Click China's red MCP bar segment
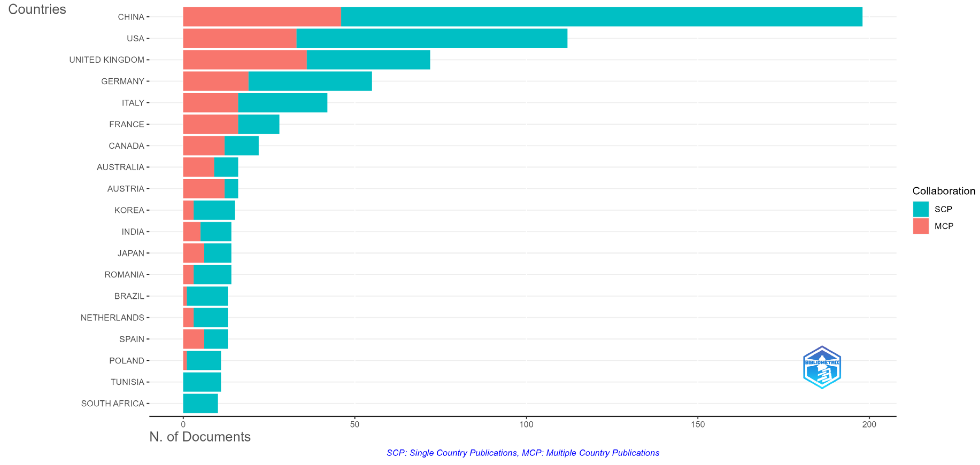The width and height of the screenshot is (980, 465). pos(262,17)
